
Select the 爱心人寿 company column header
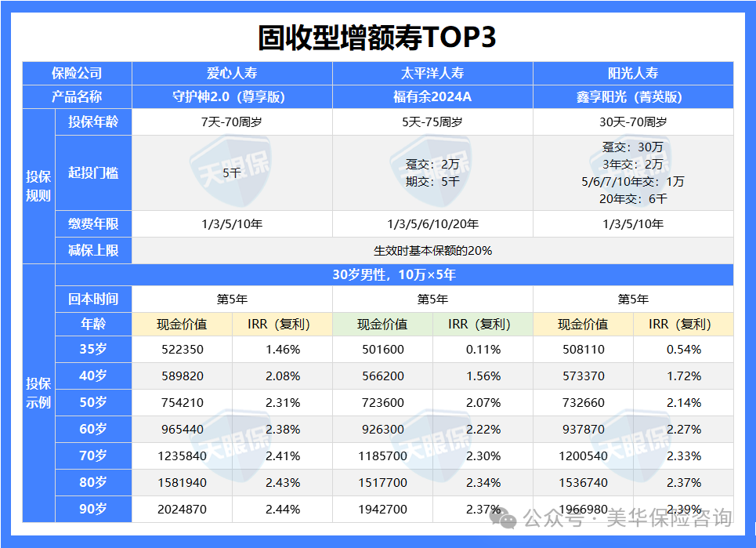[x=232, y=74]
